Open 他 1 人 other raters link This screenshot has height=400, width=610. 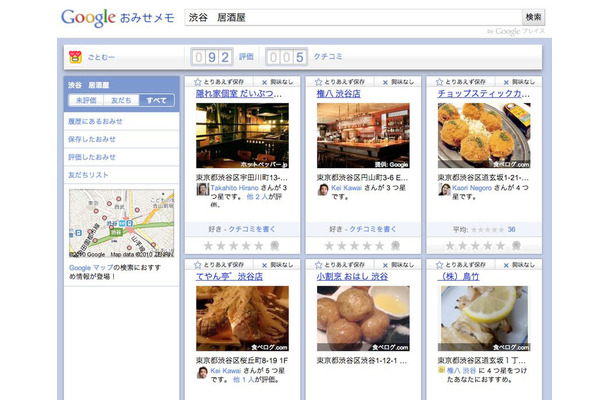coord(243,379)
